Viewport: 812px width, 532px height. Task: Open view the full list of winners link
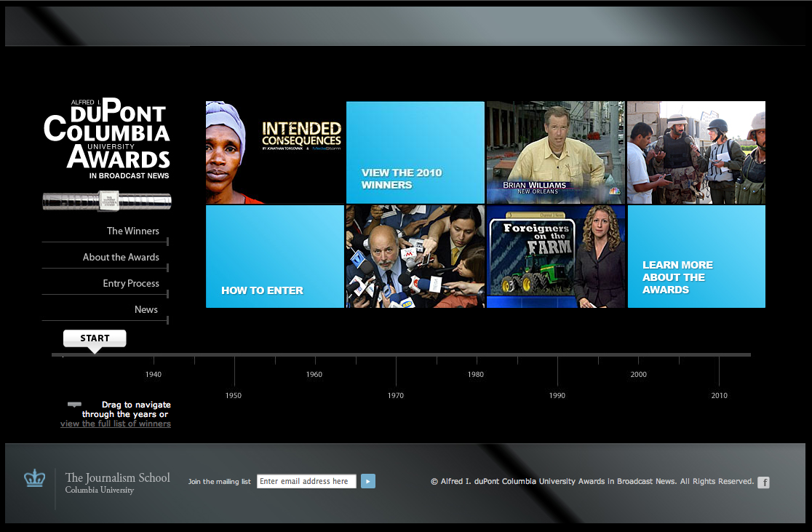click(116, 424)
